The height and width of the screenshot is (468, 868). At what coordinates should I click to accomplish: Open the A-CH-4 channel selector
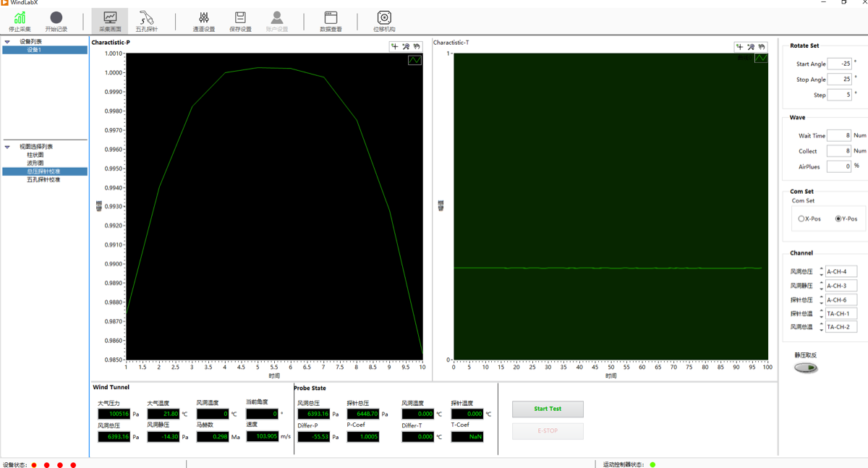841,272
